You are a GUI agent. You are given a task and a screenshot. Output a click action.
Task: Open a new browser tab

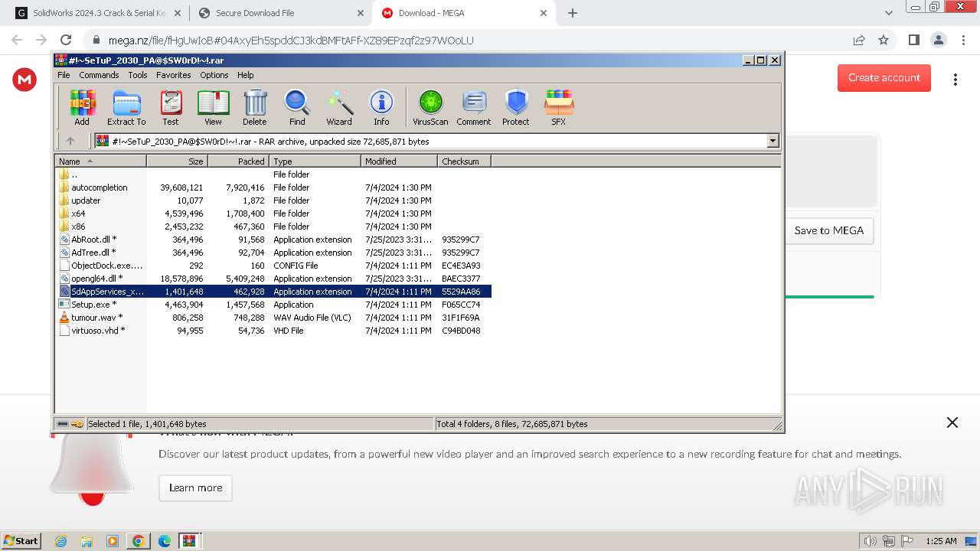tap(573, 13)
